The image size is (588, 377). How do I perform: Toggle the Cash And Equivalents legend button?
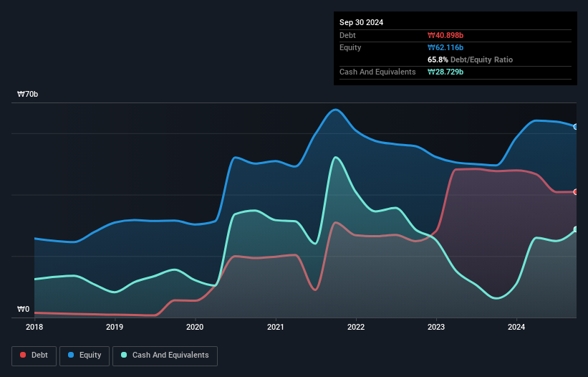(x=165, y=355)
